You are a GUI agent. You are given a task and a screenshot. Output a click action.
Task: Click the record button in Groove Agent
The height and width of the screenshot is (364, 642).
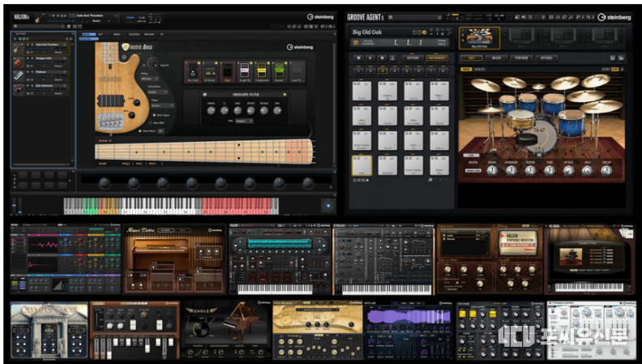pyautogui.click(x=382, y=58)
